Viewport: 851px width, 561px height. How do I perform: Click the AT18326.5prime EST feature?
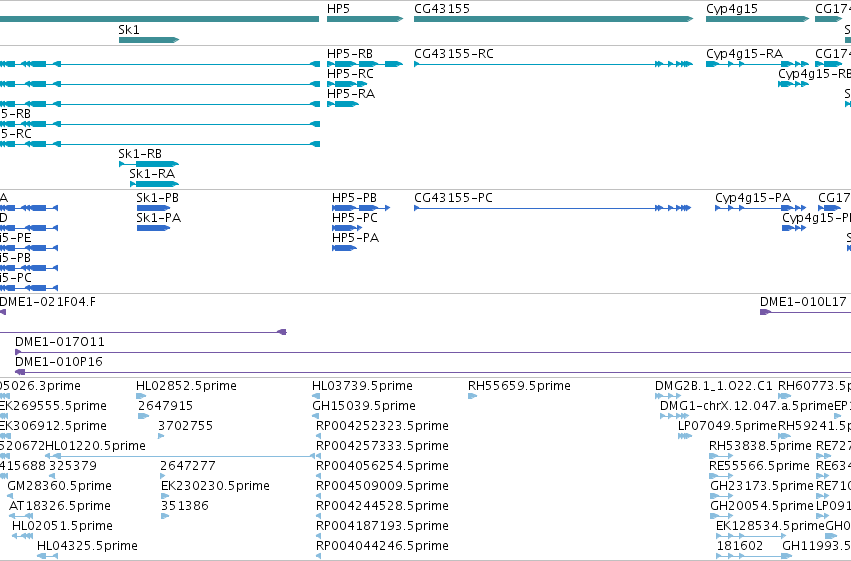click(x=21, y=516)
